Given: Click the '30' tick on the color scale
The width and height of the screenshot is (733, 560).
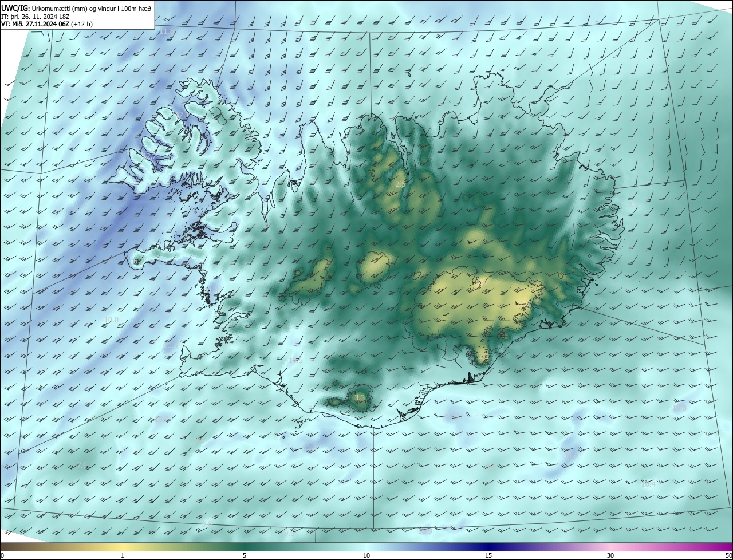Looking at the screenshot, I should [610, 555].
